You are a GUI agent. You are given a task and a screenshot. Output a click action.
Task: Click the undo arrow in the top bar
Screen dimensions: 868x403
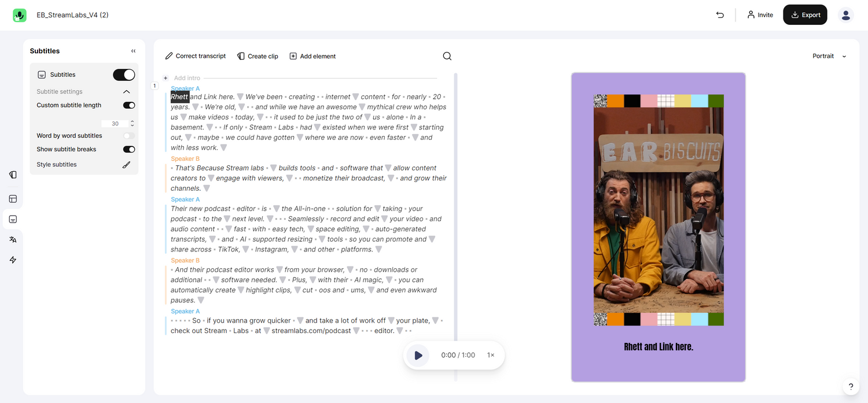click(719, 14)
